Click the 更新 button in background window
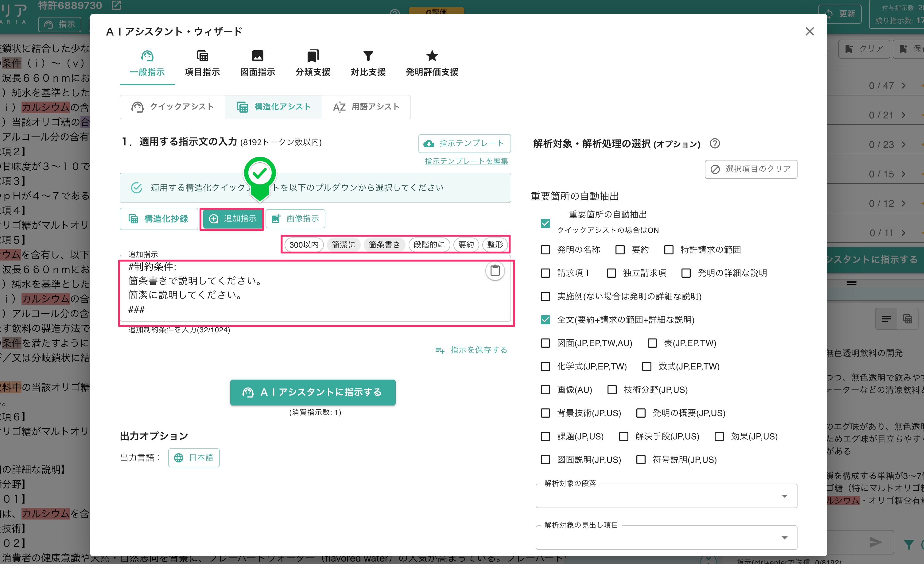 coord(841,14)
